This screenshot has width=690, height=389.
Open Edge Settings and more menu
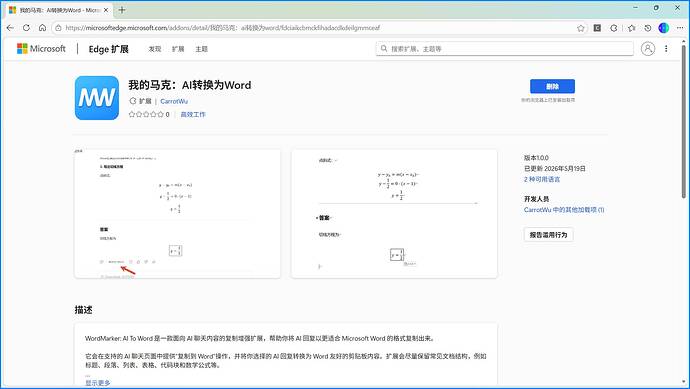[680, 28]
